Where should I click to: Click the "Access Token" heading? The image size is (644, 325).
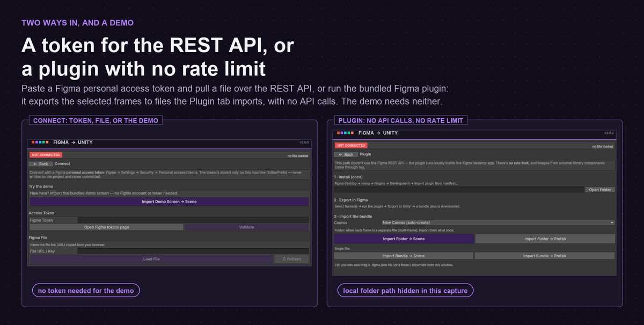[42, 213]
